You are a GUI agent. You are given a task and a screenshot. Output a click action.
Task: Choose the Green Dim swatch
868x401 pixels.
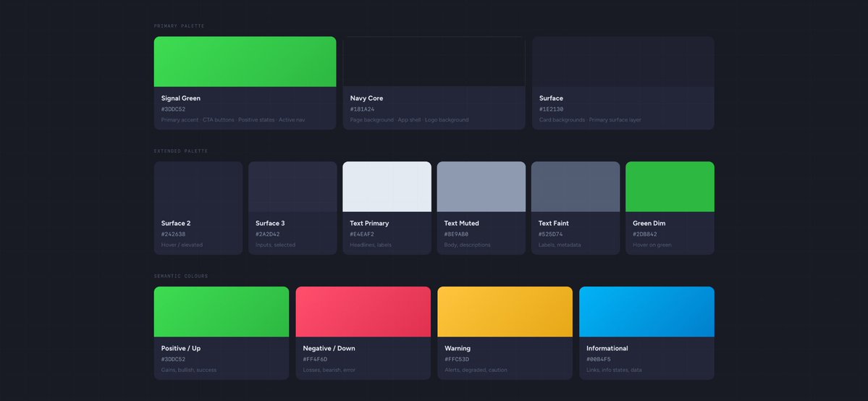click(x=670, y=187)
